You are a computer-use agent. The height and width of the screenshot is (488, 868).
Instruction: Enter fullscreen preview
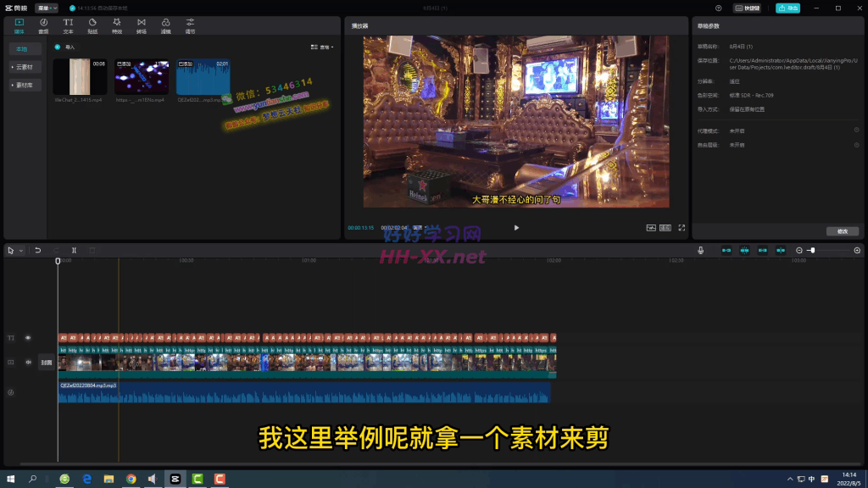tap(682, 227)
